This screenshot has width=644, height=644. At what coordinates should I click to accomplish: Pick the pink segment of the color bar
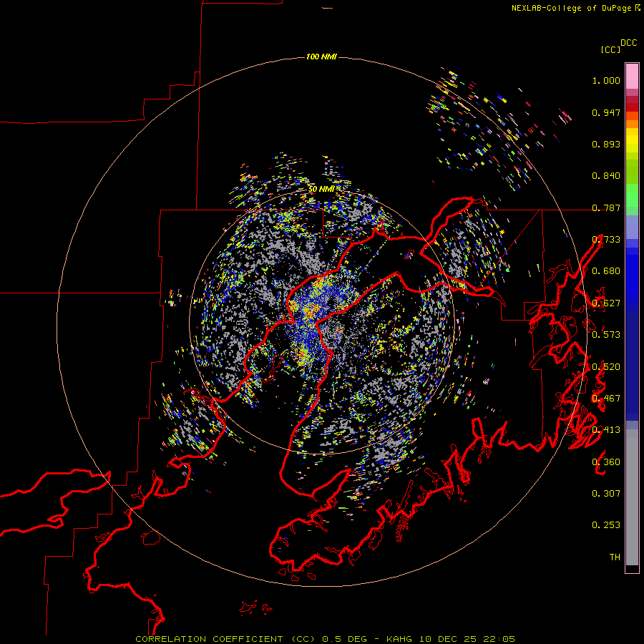pyautogui.click(x=632, y=77)
